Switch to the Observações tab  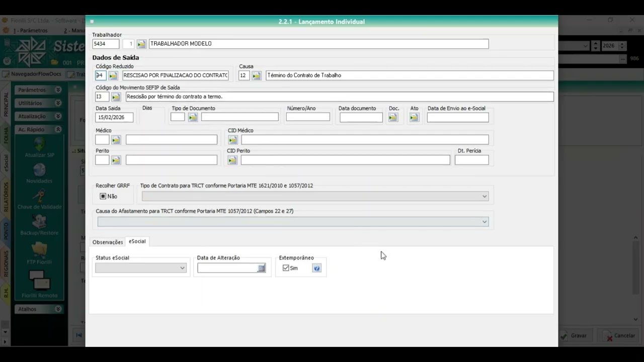[x=108, y=242]
